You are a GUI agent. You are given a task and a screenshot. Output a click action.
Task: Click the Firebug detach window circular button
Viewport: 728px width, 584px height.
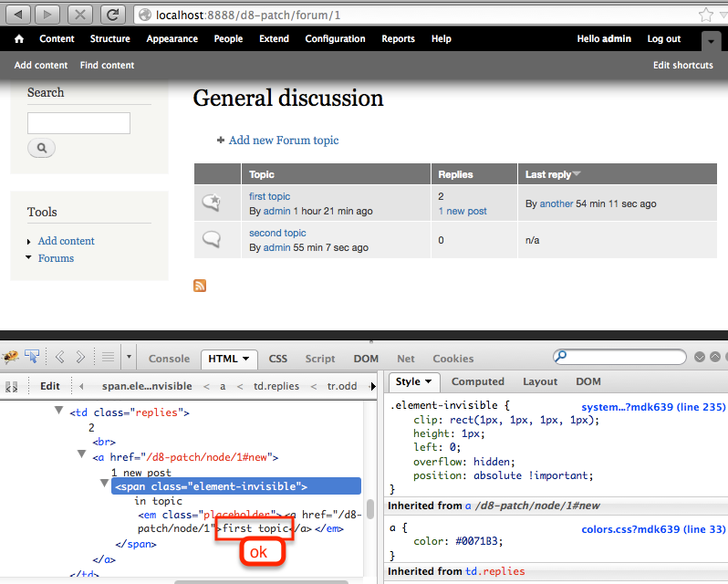pyautogui.click(x=715, y=357)
